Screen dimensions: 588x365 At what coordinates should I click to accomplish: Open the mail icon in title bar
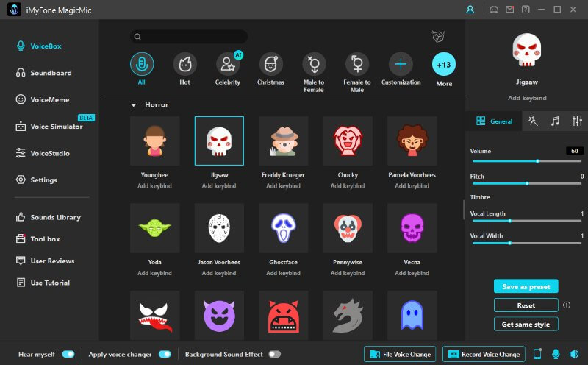click(509, 10)
